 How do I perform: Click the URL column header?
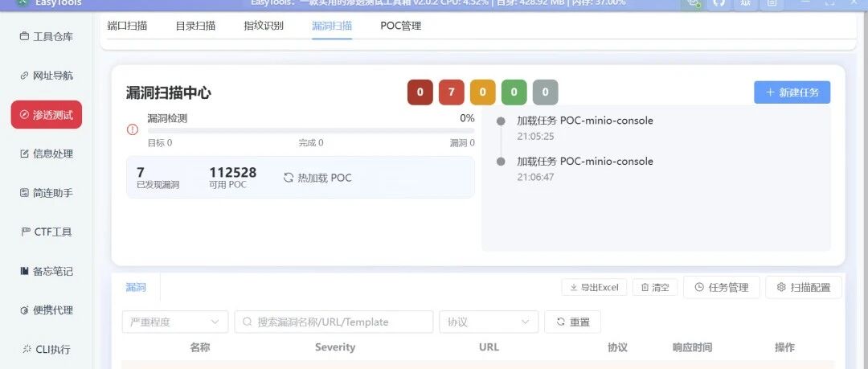[x=489, y=347]
